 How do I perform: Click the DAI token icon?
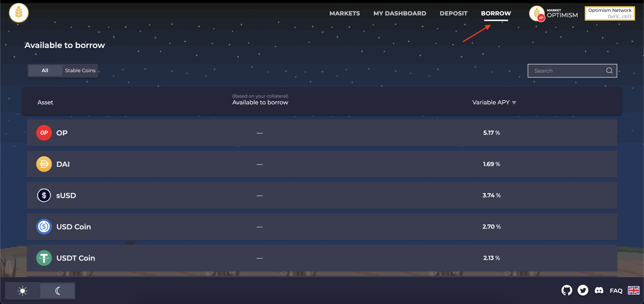coord(44,164)
